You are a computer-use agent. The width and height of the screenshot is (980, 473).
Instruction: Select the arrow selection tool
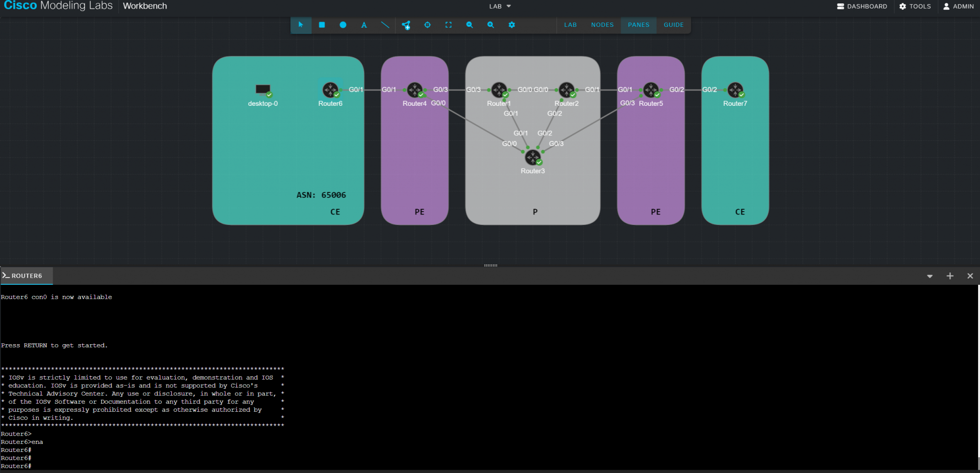click(x=301, y=25)
